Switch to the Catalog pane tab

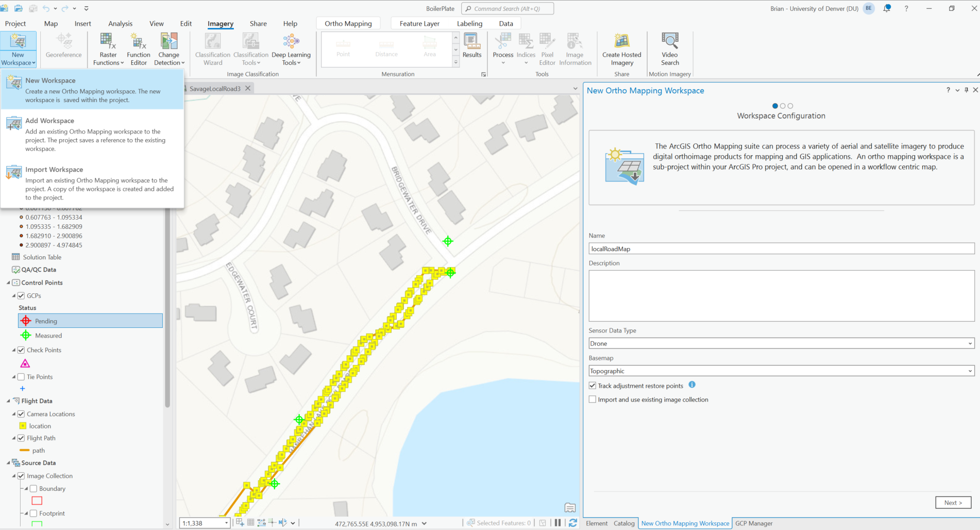pyautogui.click(x=624, y=523)
